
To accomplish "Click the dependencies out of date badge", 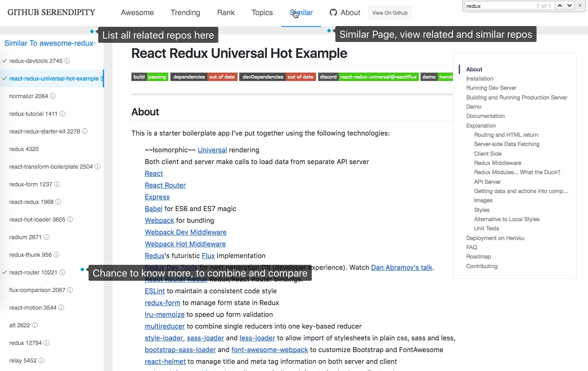I will (204, 77).
